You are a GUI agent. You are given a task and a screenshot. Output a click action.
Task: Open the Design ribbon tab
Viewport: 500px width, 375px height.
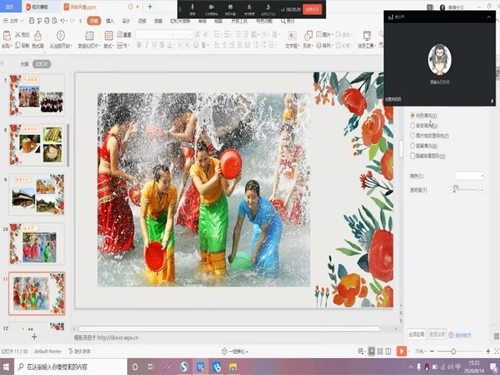tap(126, 21)
